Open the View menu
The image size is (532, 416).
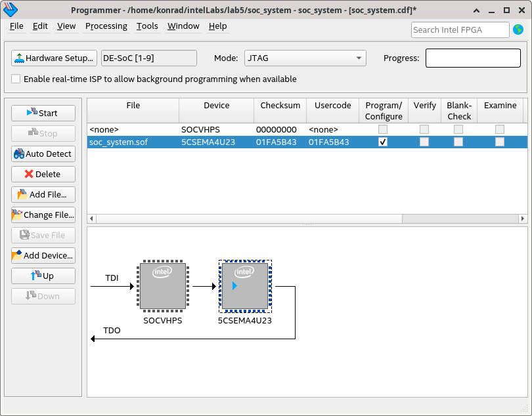(x=66, y=26)
